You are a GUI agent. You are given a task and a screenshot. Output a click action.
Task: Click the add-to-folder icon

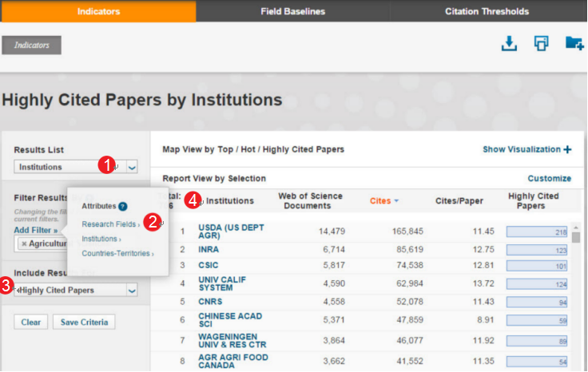click(x=574, y=43)
